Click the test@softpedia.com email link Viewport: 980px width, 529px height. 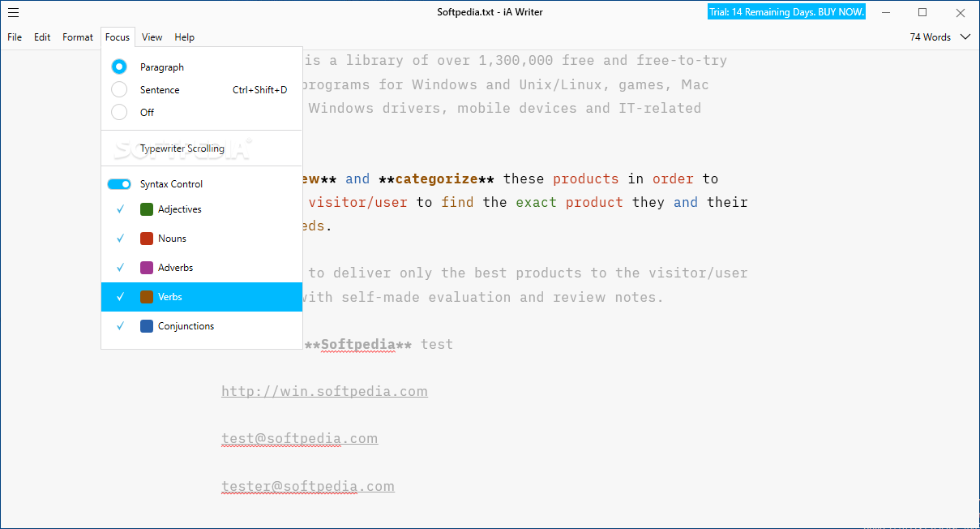click(300, 438)
